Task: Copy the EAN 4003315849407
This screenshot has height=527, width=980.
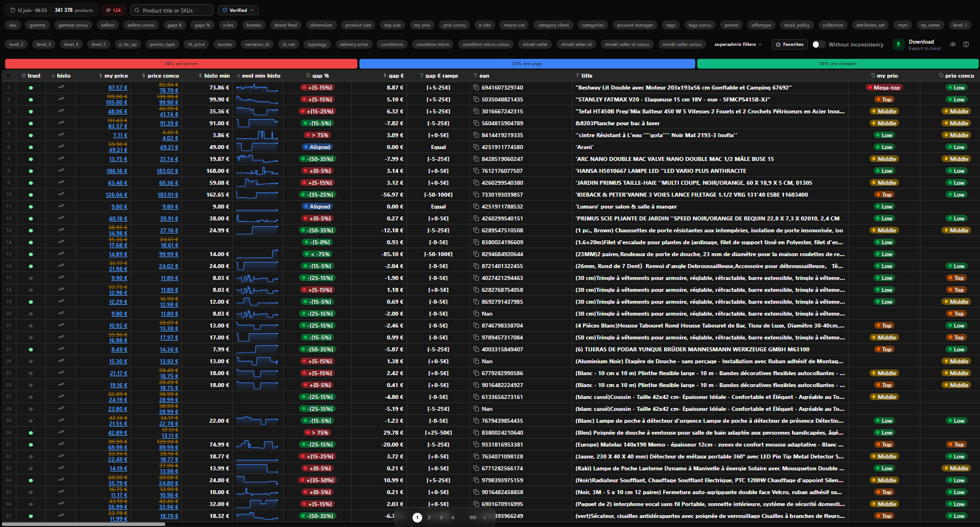Action: pyautogui.click(x=476, y=350)
